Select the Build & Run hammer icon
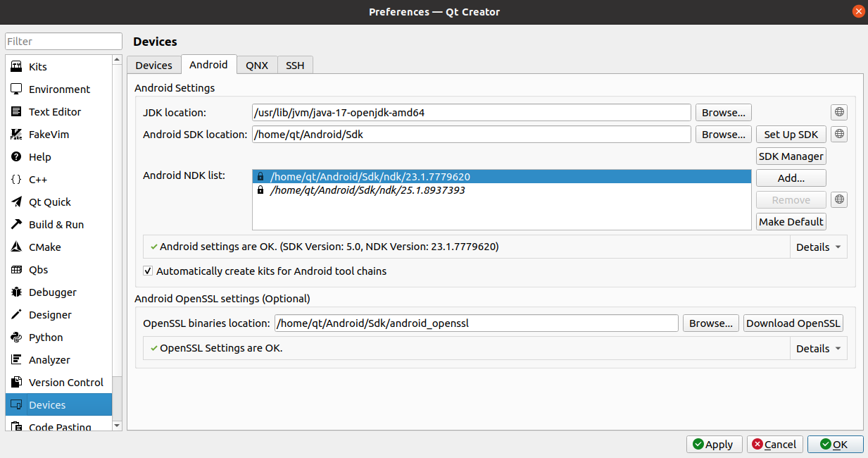This screenshot has height=458, width=868. [16, 225]
